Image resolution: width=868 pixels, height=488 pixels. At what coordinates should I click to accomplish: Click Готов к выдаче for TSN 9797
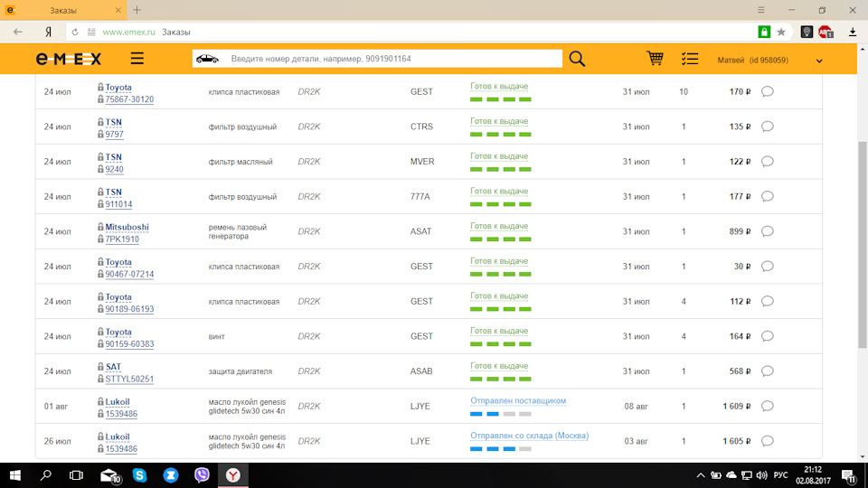coord(499,121)
